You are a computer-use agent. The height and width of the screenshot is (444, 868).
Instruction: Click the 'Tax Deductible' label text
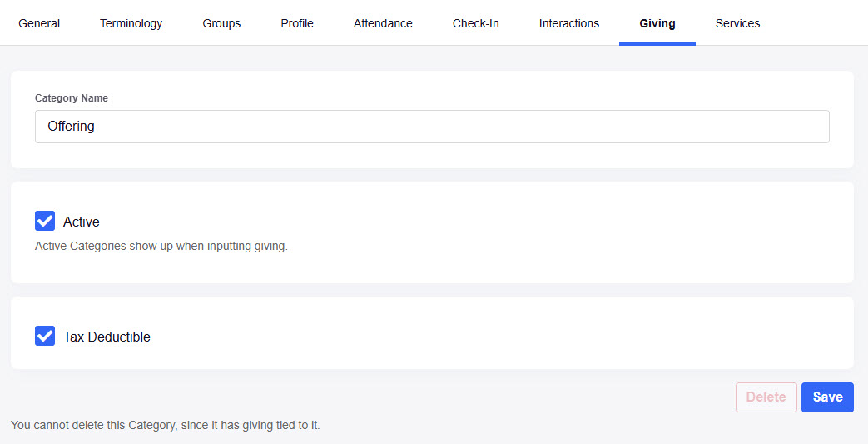pyautogui.click(x=107, y=337)
